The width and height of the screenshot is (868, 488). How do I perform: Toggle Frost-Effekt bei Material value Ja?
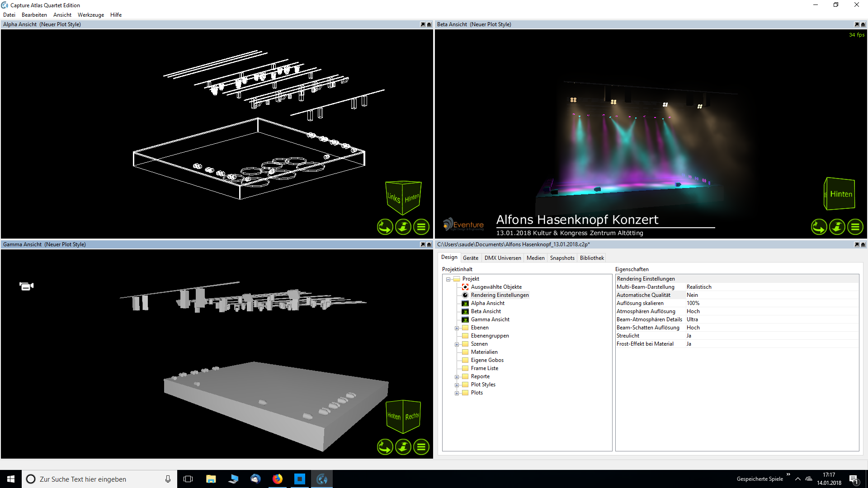[x=689, y=344]
